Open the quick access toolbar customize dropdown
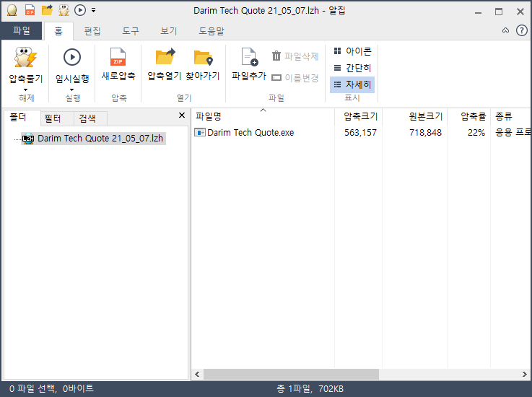 93,11
